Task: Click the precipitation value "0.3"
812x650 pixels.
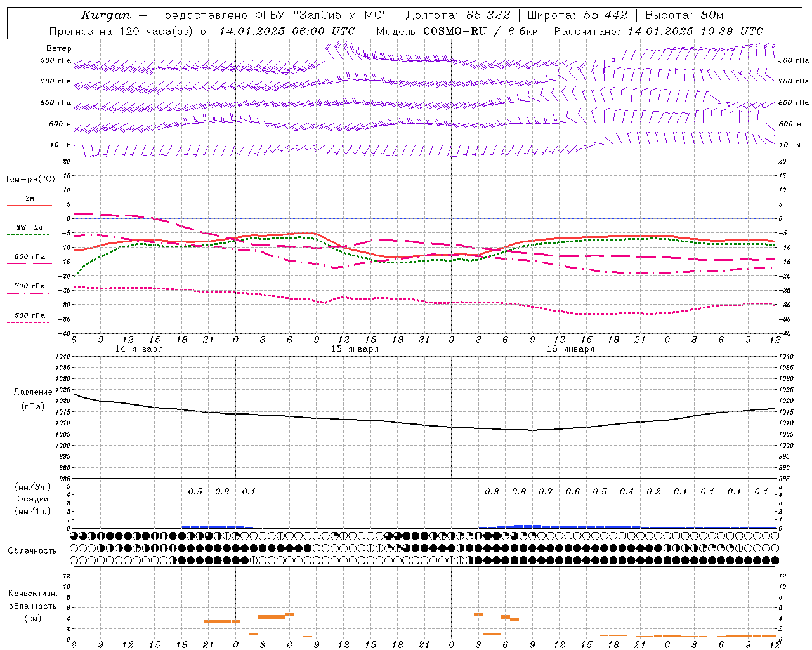Action: pyautogui.click(x=492, y=491)
